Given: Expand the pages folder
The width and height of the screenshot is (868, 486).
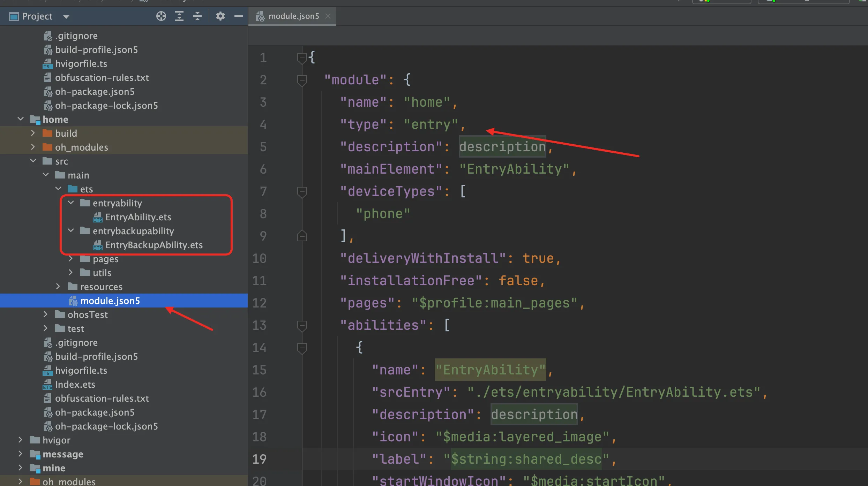Looking at the screenshot, I should pos(71,259).
